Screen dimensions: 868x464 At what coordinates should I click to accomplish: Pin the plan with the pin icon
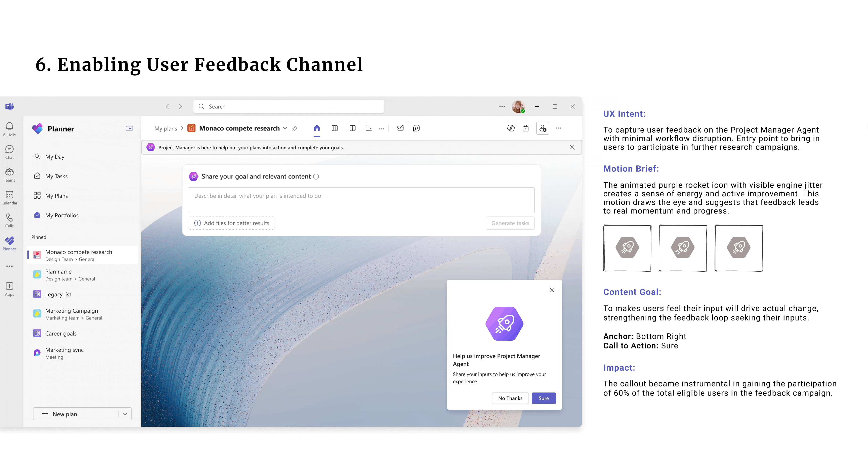[x=295, y=128]
